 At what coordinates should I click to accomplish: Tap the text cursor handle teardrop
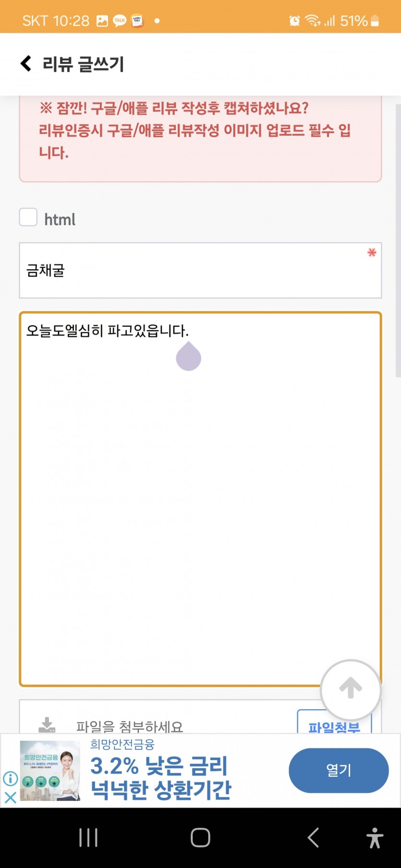coord(188,356)
